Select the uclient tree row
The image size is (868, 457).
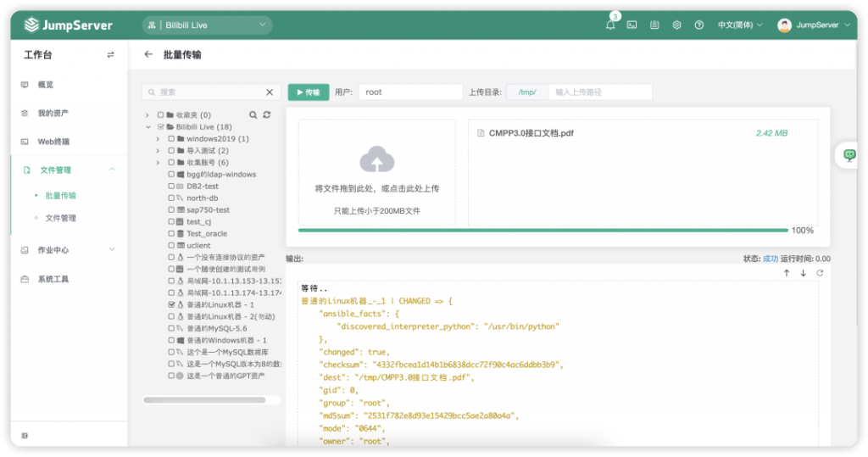[198, 245]
